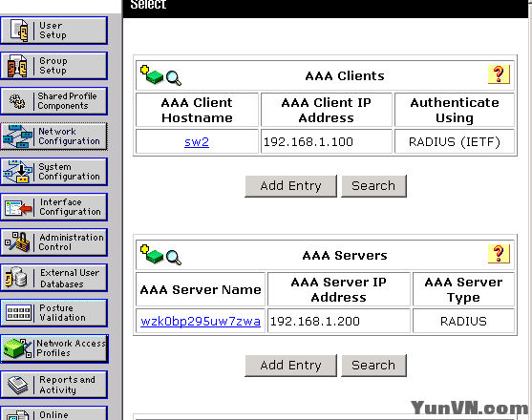This screenshot has width=532, height=420.
Task: Click Add Entry under AAA Servers
Action: (x=290, y=366)
